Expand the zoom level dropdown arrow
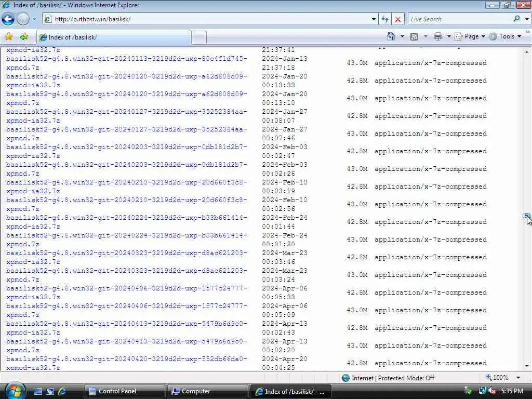The height and width of the screenshot is (399, 532). pos(518,377)
